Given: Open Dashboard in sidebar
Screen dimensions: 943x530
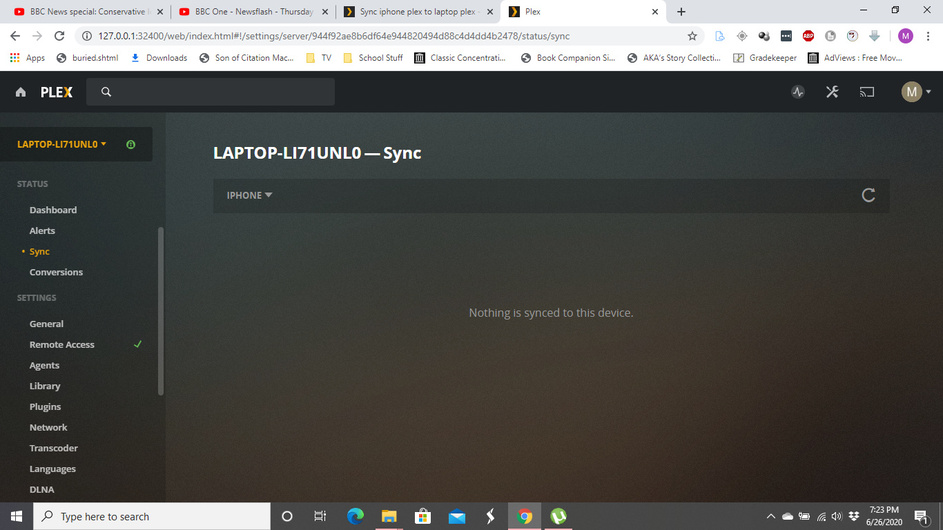Looking at the screenshot, I should (x=53, y=210).
